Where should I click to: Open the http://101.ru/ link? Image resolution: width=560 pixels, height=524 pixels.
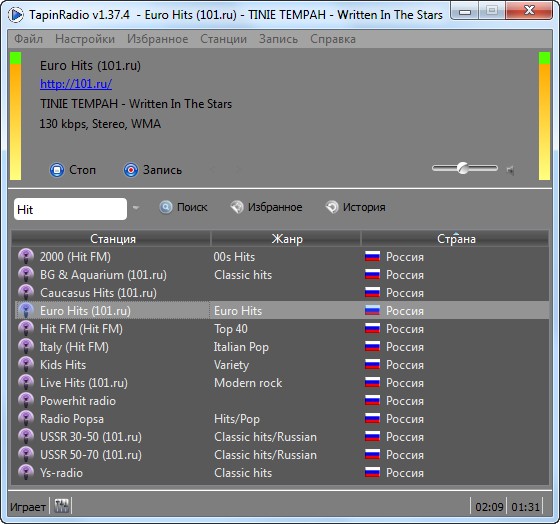pyautogui.click(x=76, y=84)
